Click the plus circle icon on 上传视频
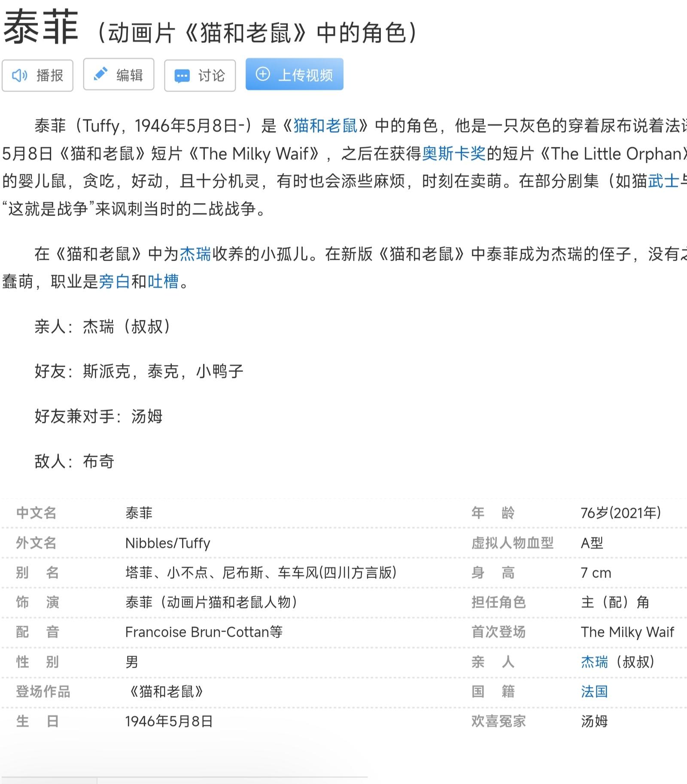This screenshot has width=687, height=784. (263, 74)
